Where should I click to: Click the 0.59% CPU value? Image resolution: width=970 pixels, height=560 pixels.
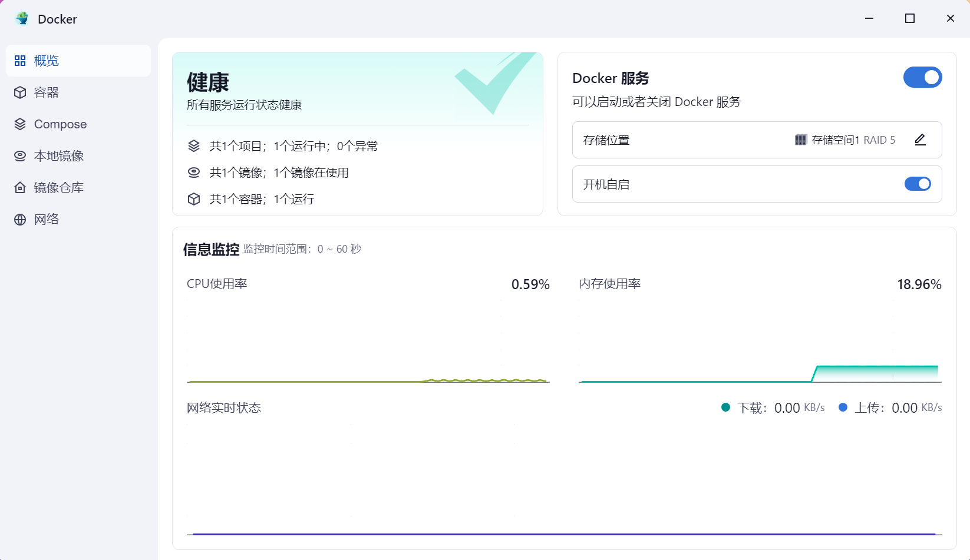pos(530,284)
